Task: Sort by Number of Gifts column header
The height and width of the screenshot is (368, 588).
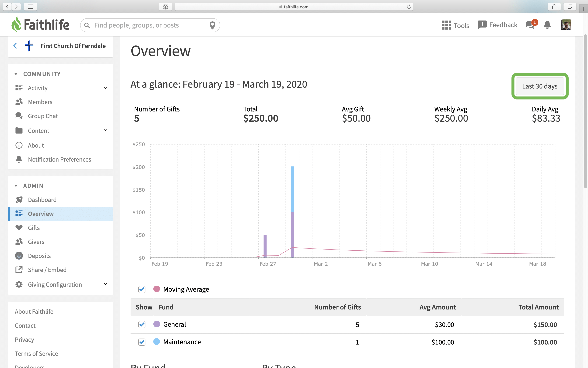Action: (x=338, y=307)
